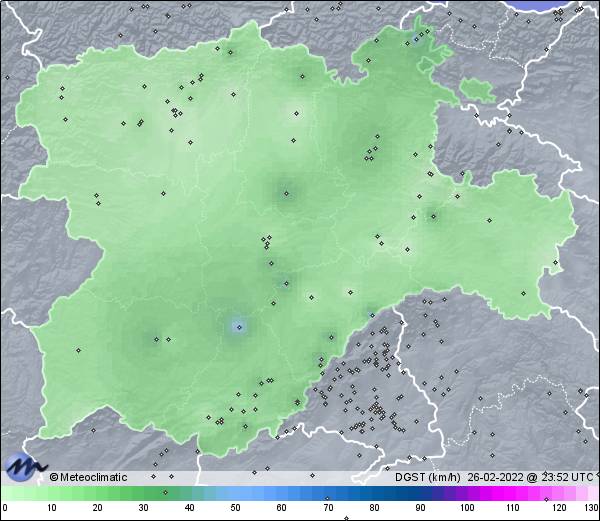Viewport: 600px width, 521px height.
Task: Click the scale value 30 label
Action: [x=143, y=508]
